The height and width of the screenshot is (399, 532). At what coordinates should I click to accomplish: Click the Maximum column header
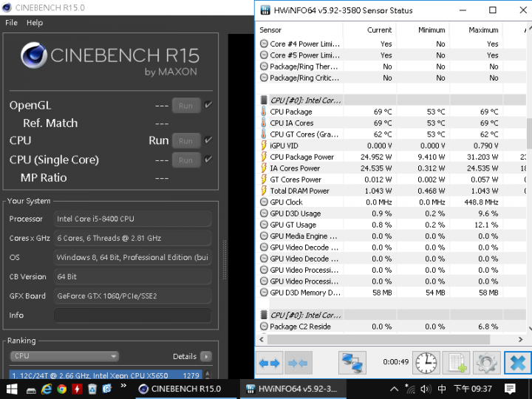pos(476,30)
